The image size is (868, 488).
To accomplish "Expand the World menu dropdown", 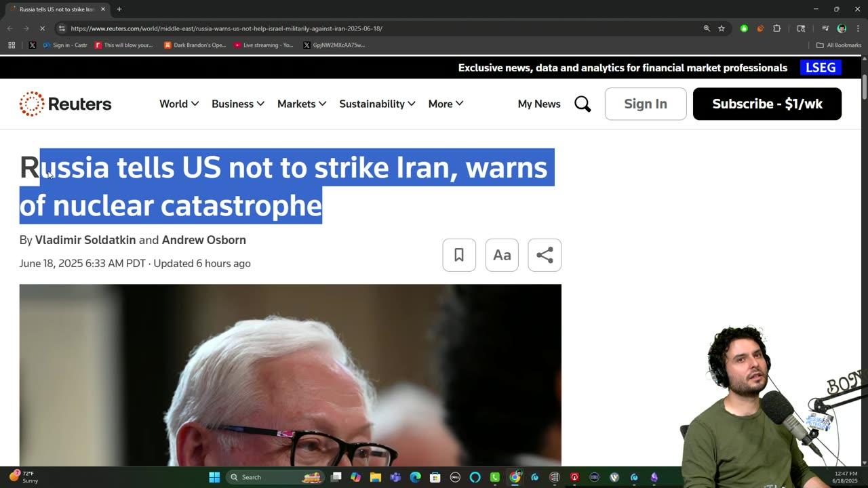I will (x=179, y=104).
